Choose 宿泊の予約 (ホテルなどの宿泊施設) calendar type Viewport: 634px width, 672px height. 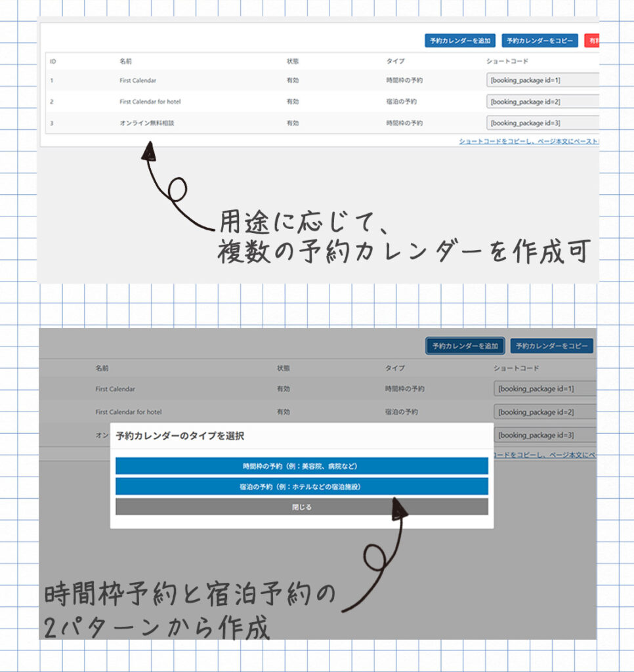pyautogui.click(x=301, y=487)
